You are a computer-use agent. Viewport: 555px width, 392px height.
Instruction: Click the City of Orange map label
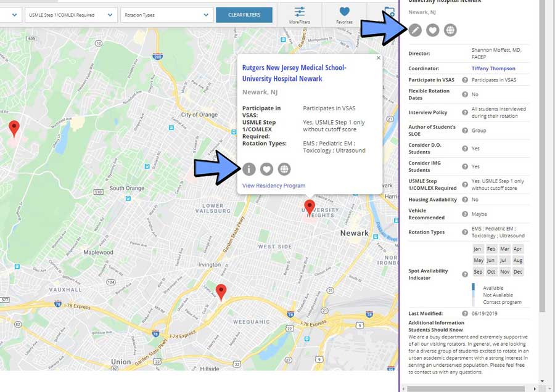point(199,115)
